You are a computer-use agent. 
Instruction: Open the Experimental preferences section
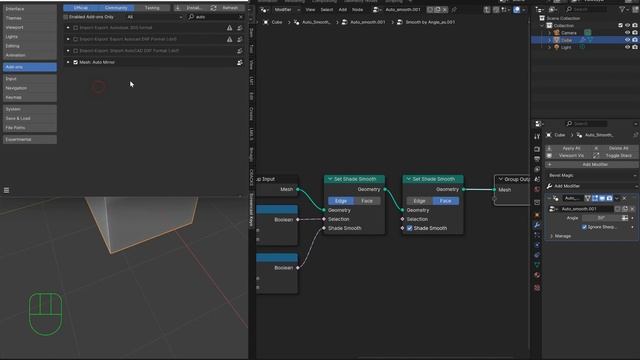[29, 140]
